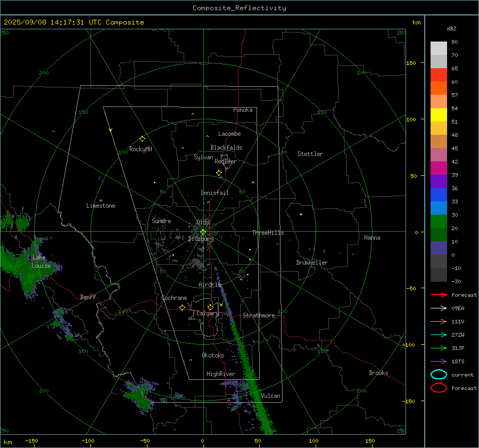Click the Drumheller label

click(x=312, y=263)
